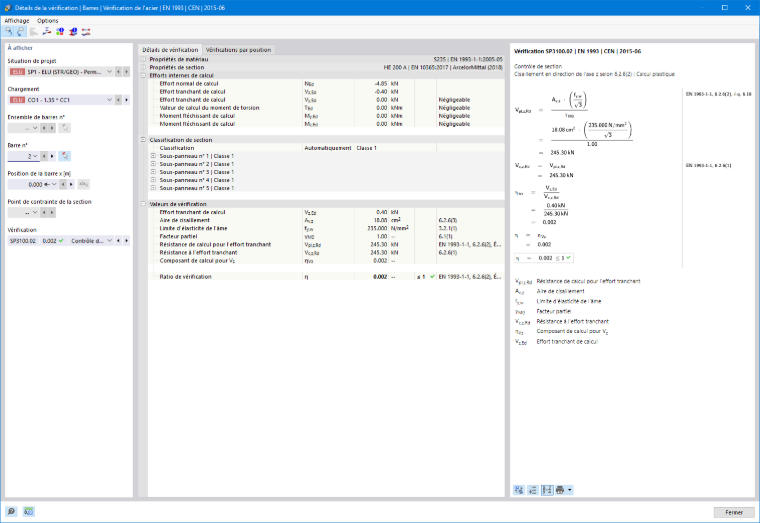Click the blue diagram icon beside the colored circles icon
Viewport: 760px width, 523px height.
point(47,32)
